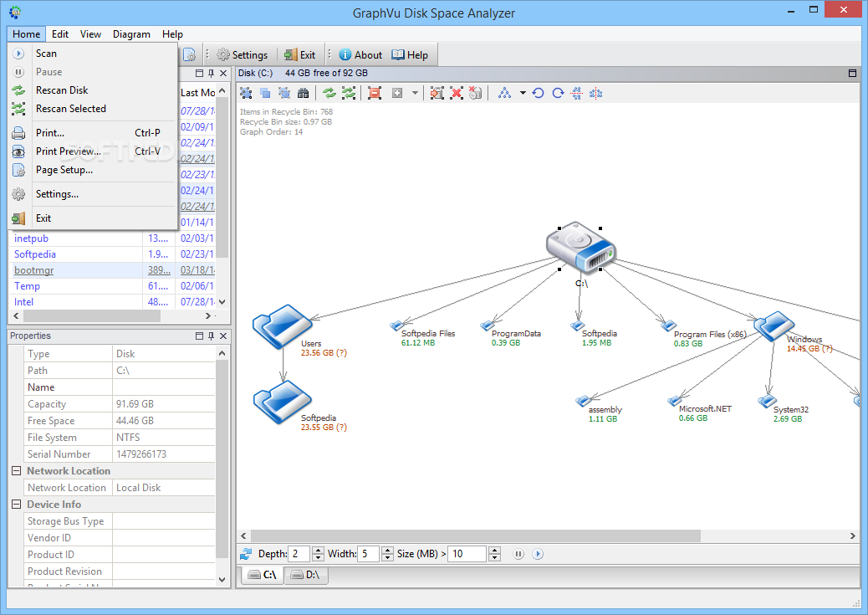Select the Windows folder node
The height and width of the screenshot is (615, 868).
(x=774, y=325)
